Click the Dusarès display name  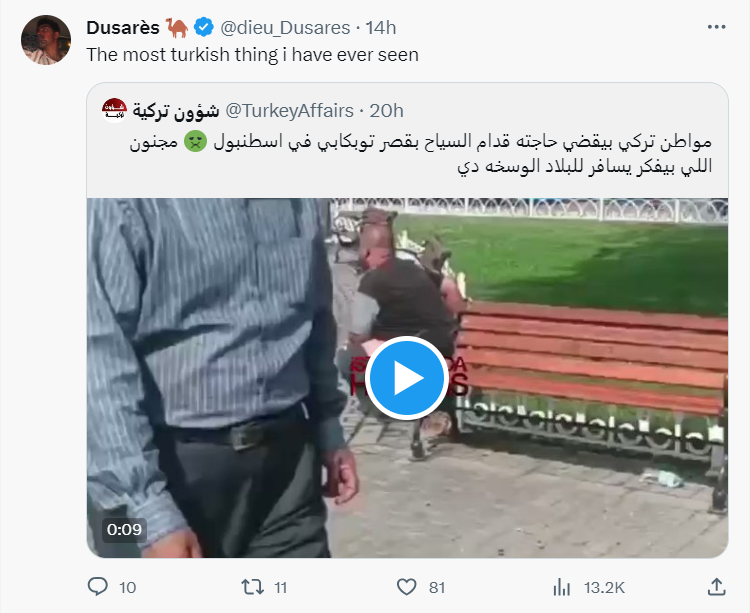click(x=123, y=28)
